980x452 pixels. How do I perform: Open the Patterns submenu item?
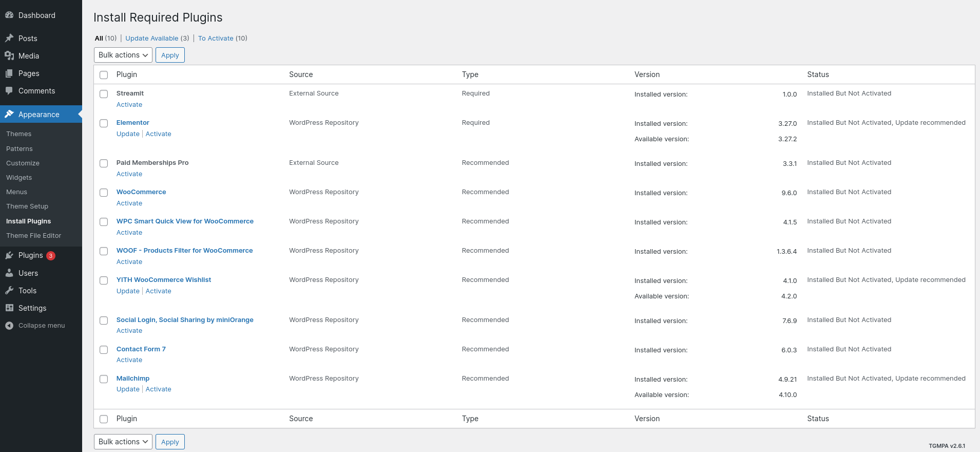tap(20, 149)
